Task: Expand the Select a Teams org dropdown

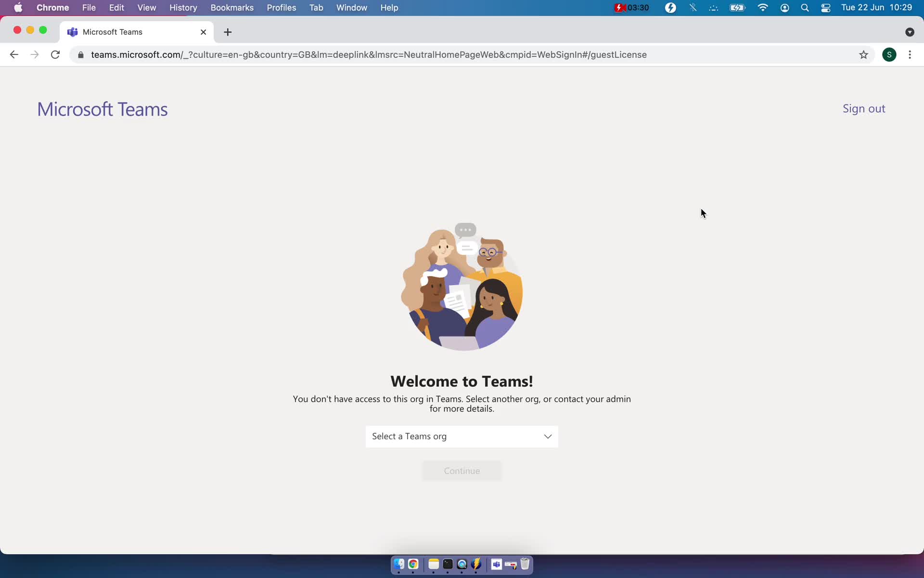Action: 462,436
